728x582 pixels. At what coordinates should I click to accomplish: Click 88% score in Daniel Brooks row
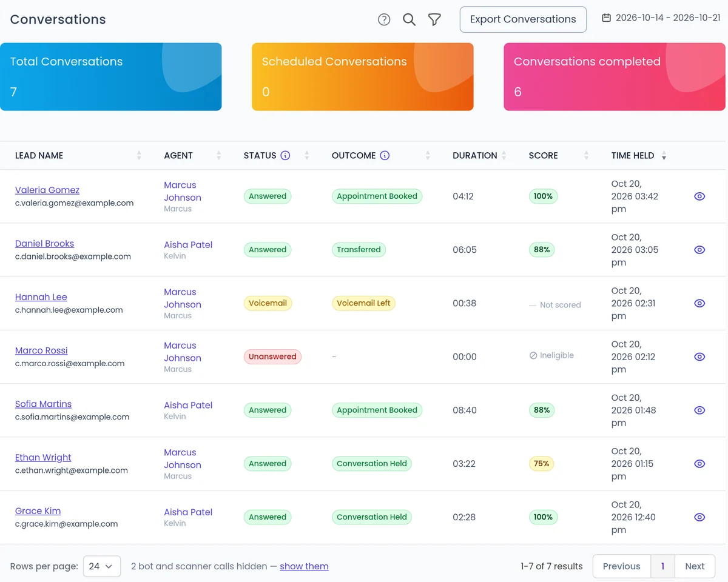[542, 250]
